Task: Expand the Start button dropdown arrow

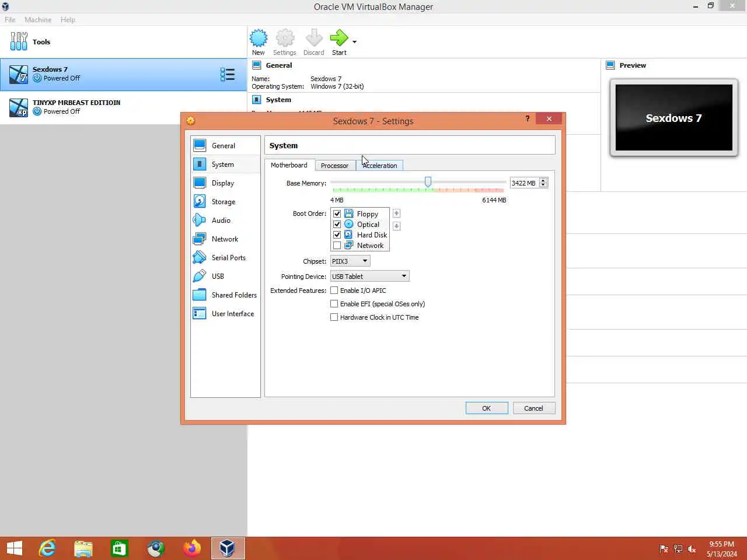Action: [354, 42]
